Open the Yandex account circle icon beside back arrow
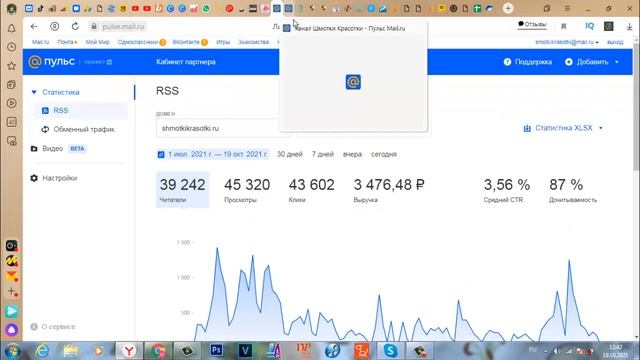 pos(54,26)
